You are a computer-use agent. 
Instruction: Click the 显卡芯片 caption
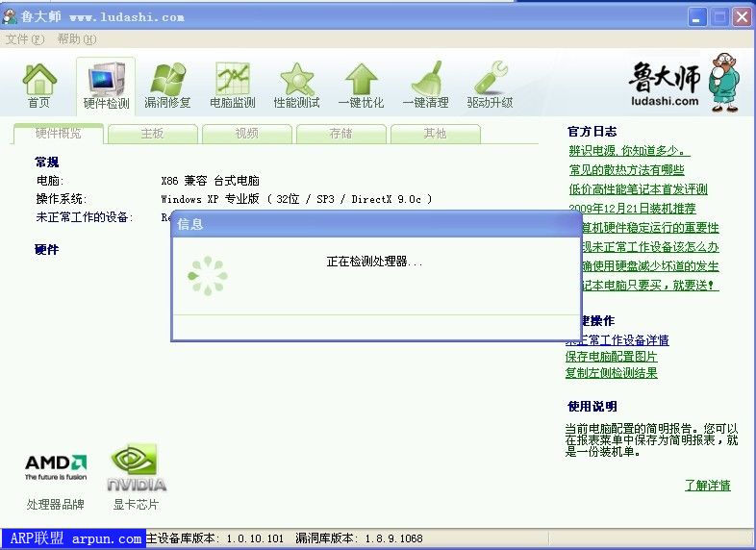[136, 505]
